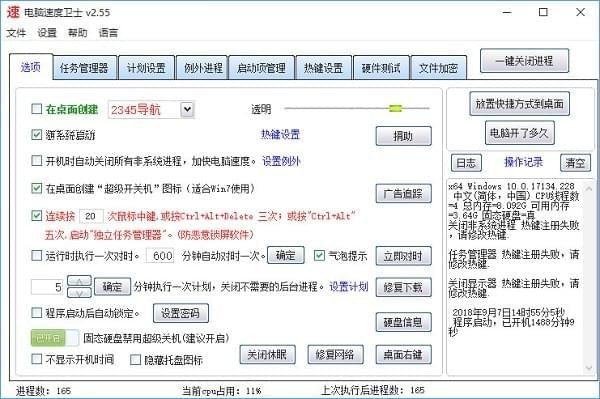Viewport: 600px width, 399px height.
Task: Toggle 在桌面创建超级开关机图标 checkbox
Action: (37, 188)
